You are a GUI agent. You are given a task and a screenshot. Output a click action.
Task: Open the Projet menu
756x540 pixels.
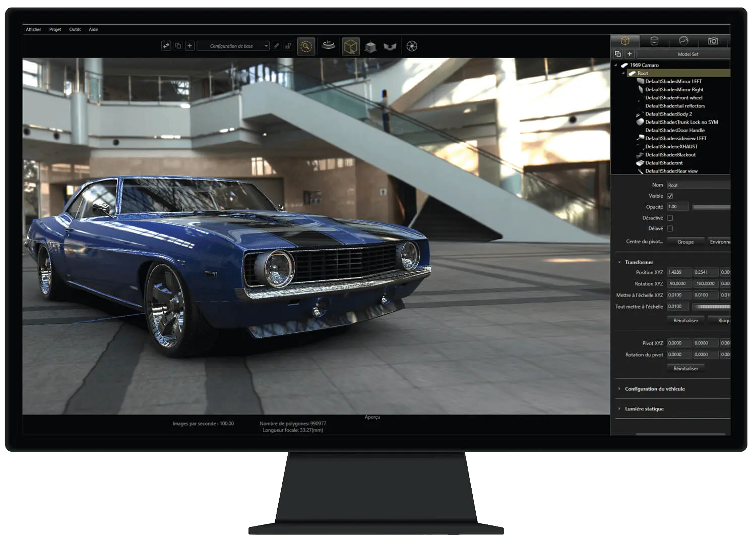click(x=55, y=29)
